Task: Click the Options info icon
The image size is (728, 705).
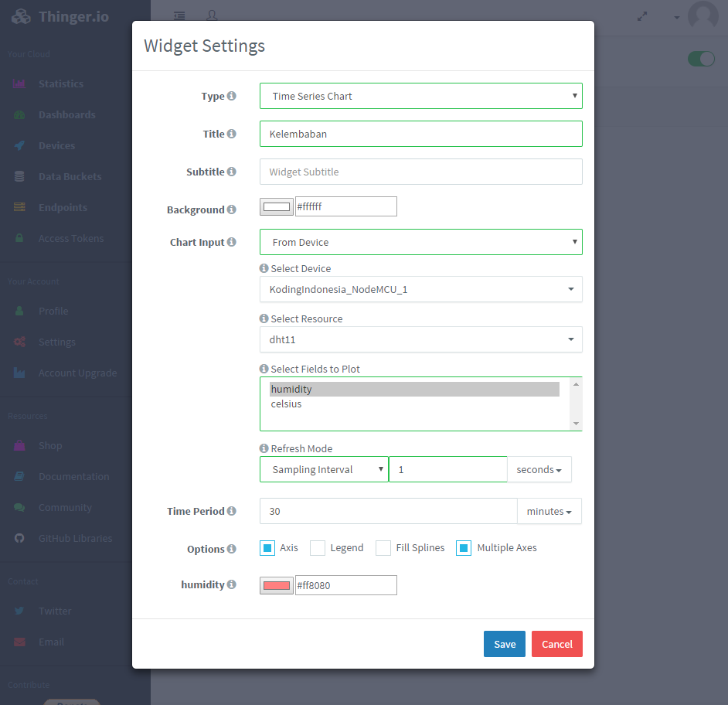Action: pos(231,549)
